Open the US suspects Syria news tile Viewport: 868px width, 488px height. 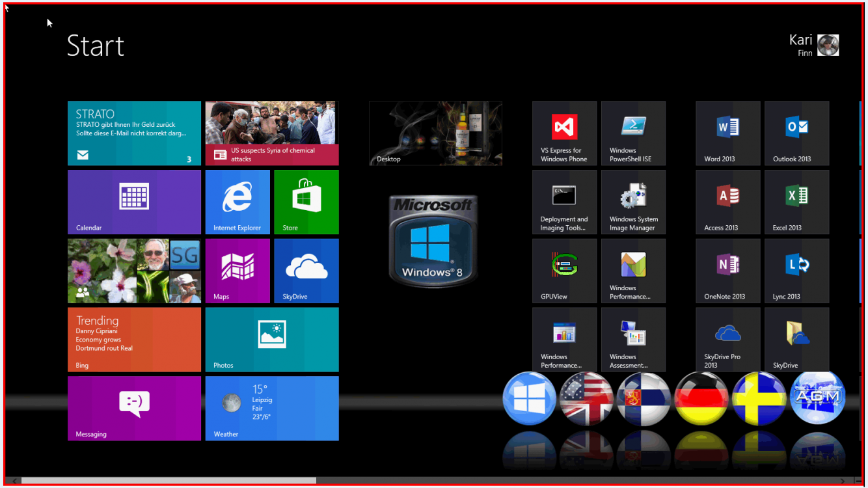272,133
